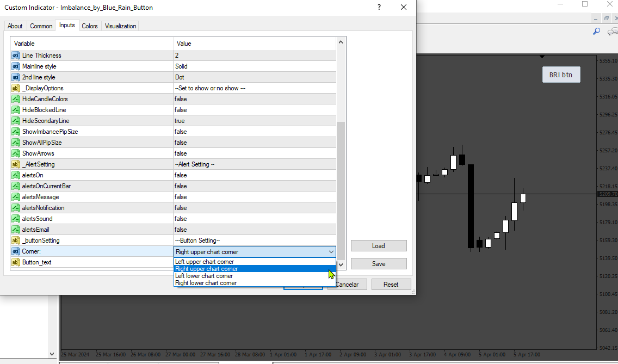Switch to the Colors tab

[x=89, y=26]
